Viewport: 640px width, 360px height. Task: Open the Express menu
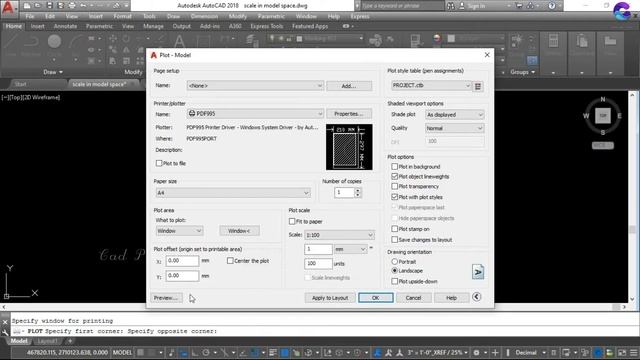click(x=360, y=16)
